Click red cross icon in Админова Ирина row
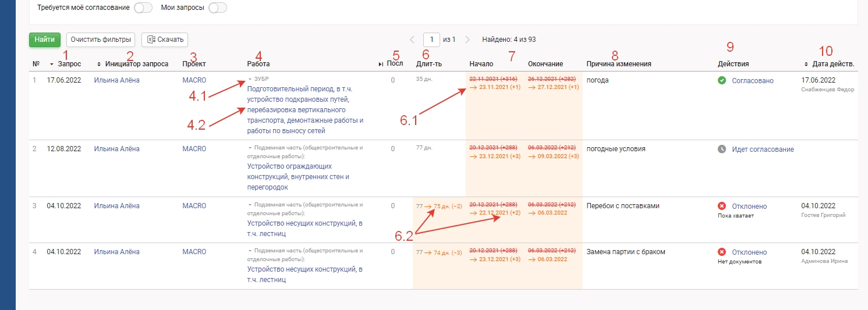 click(x=722, y=252)
